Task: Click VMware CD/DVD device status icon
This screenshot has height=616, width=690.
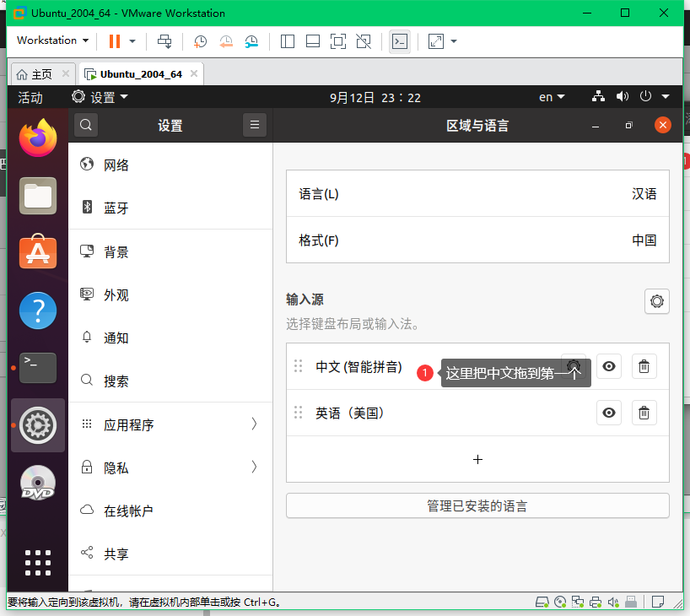Action: pyautogui.click(x=560, y=602)
